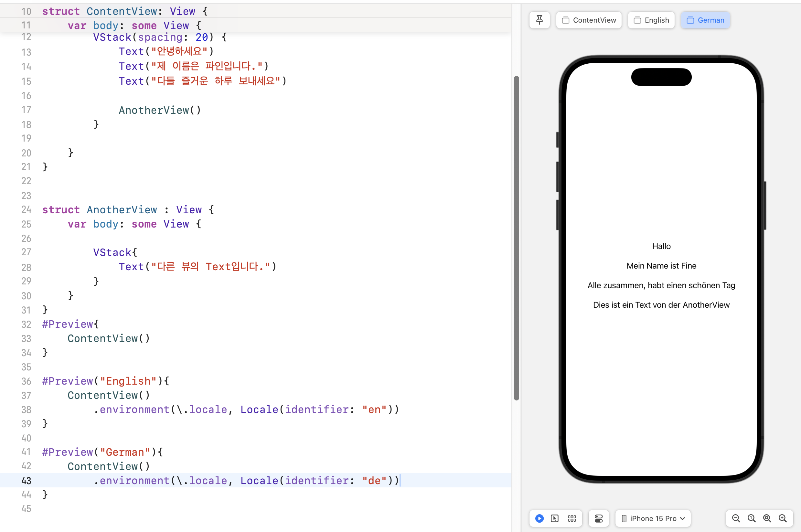Click Text("제 이름은 파인입니다.") code line
Viewport: 801px width, 532px height.
(194, 66)
